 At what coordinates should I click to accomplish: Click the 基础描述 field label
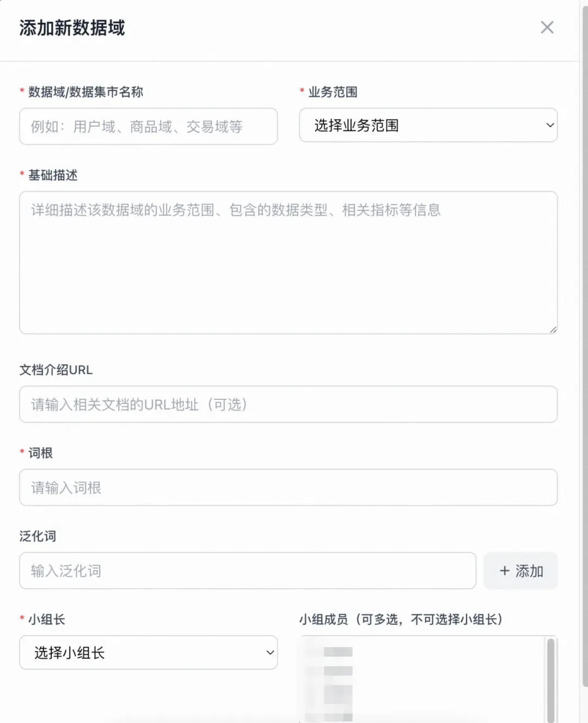pyautogui.click(x=53, y=175)
